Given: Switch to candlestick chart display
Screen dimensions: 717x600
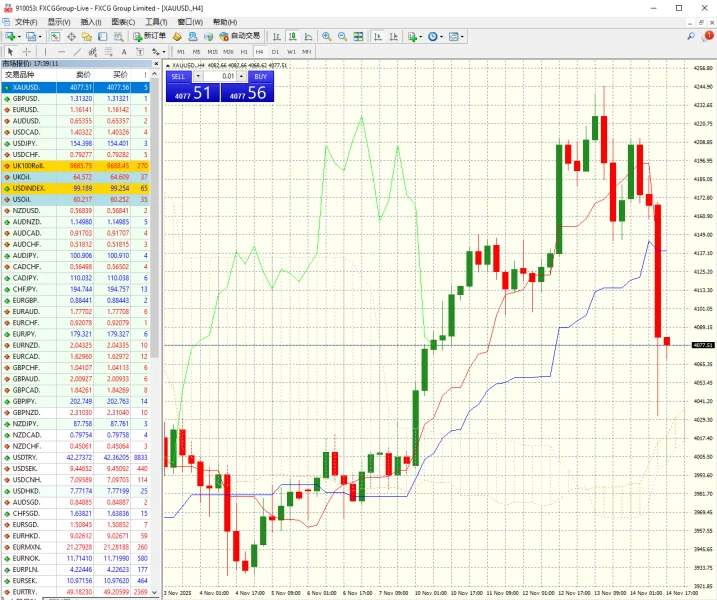Looking at the screenshot, I should tap(293, 37).
